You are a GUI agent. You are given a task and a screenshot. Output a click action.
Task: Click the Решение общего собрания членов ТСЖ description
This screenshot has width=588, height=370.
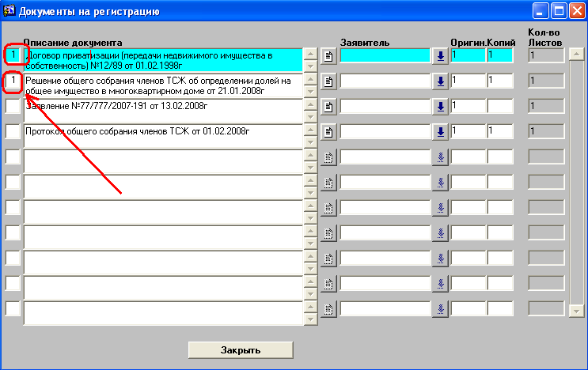(163, 85)
